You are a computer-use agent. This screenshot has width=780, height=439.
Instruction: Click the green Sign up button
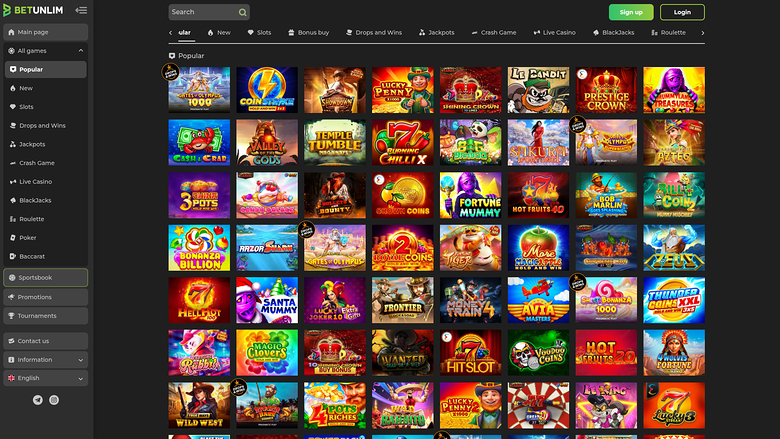tap(631, 12)
